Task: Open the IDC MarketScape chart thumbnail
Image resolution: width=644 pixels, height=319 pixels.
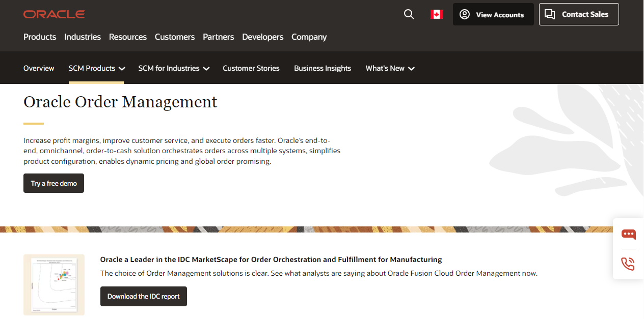Action: (x=54, y=285)
